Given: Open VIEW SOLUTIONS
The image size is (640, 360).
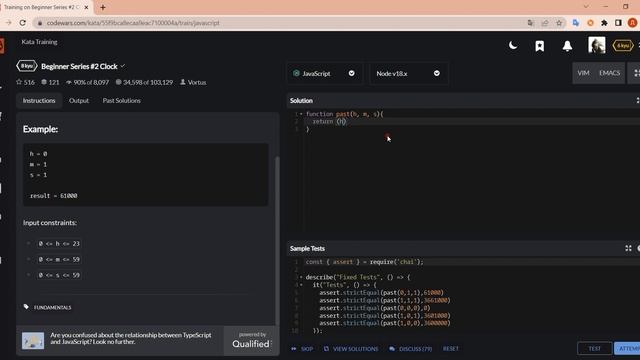Looking at the screenshot, I should tap(351, 349).
